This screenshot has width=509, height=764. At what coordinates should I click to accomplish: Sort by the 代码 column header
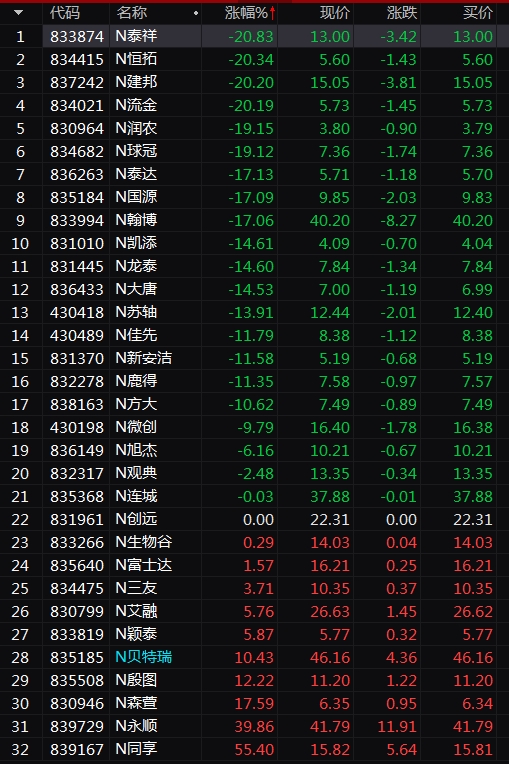pos(64,13)
